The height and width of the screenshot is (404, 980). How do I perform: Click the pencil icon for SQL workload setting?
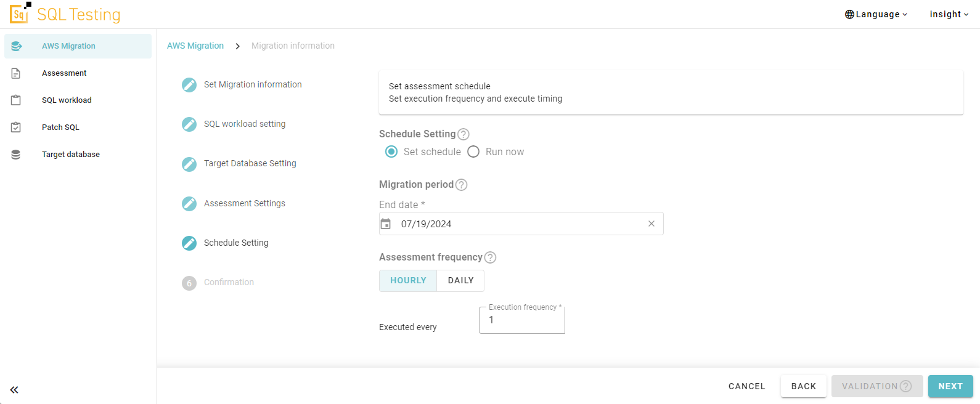coord(189,124)
